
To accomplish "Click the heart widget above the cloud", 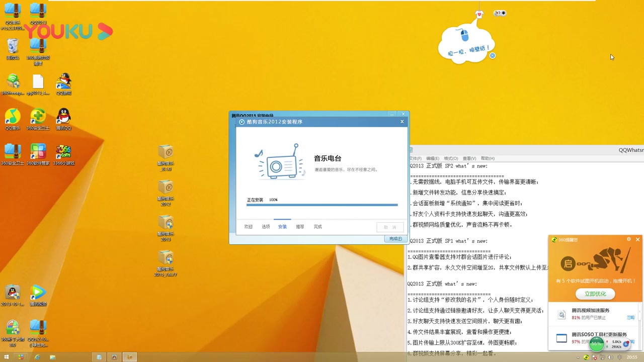I will click(x=479, y=15).
